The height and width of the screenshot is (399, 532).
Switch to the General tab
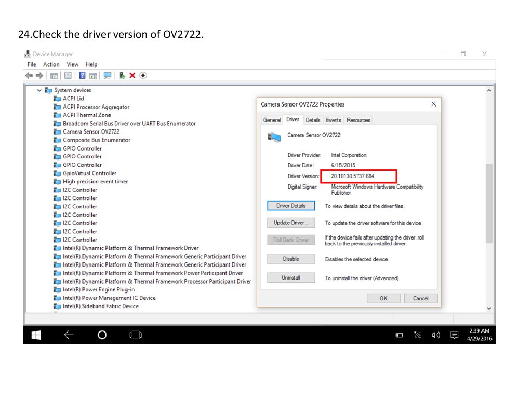(x=272, y=120)
